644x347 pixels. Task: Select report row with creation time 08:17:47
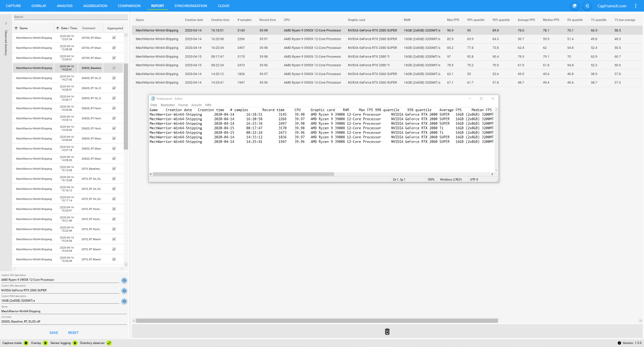388,56
